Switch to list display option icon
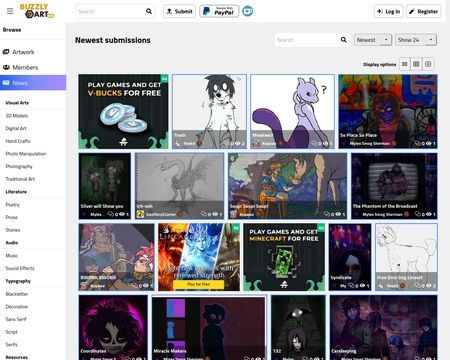 pos(404,64)
